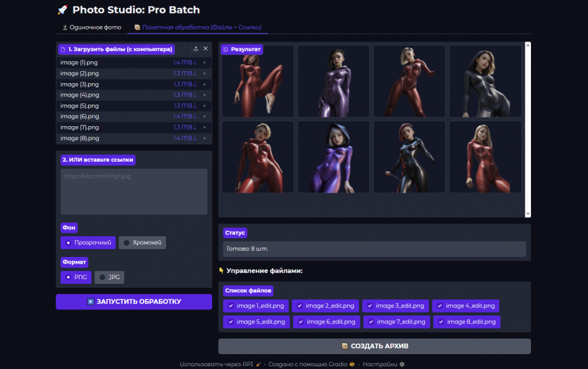This screenshot has width=588, height=369.
Task: Remove image (8).png from upload list
Action: tap(204, 138)
